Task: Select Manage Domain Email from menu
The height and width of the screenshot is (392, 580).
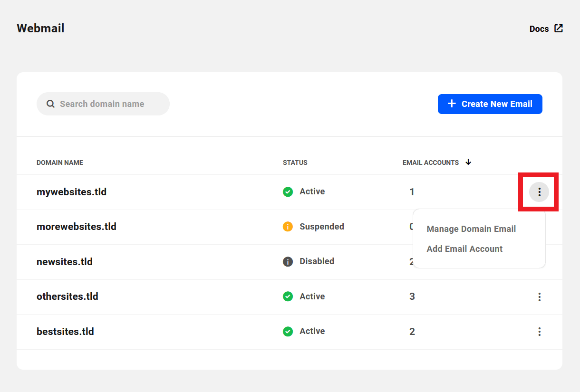Action: click(x=471, y=229)
